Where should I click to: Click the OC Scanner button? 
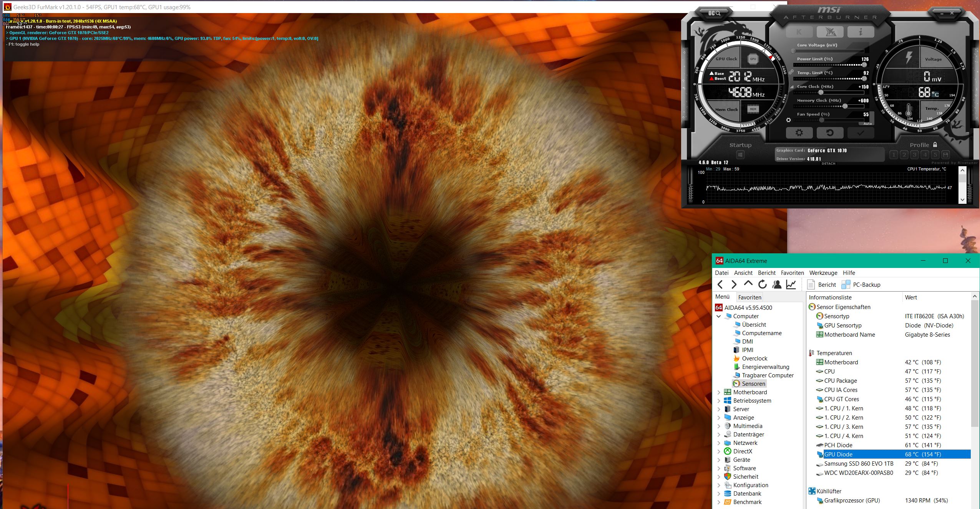(714, 13)
